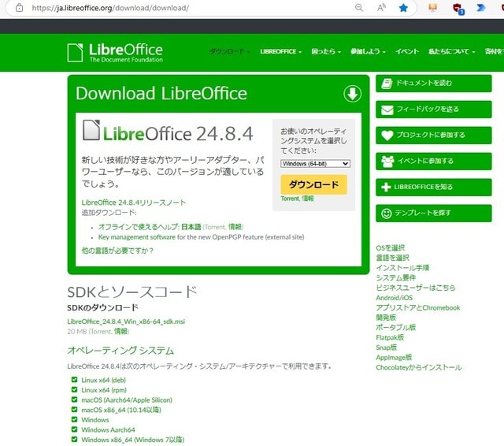Click Windows Aarch64 list link
The image size is (504, 446).
[x=108, y=430]
